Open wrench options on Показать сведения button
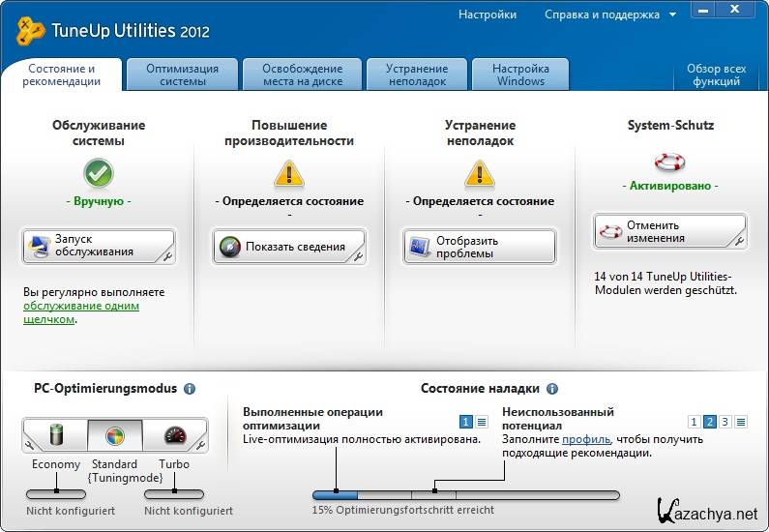Screen dimensions: 769x532 [x=358, y=256]
